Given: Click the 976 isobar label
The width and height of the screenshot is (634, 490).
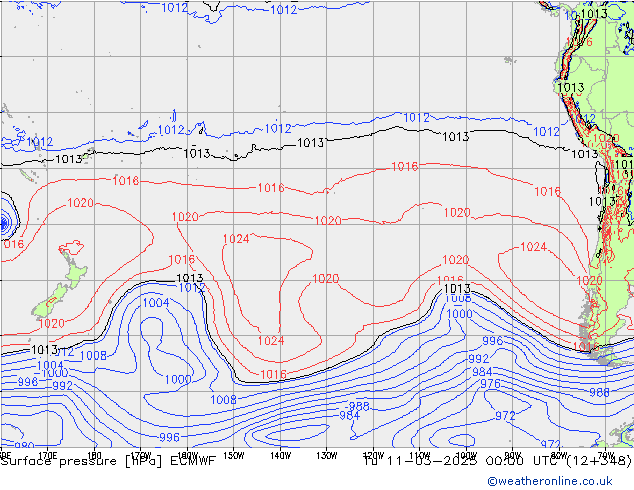Looking at the screenshot, I should point(490,383).
